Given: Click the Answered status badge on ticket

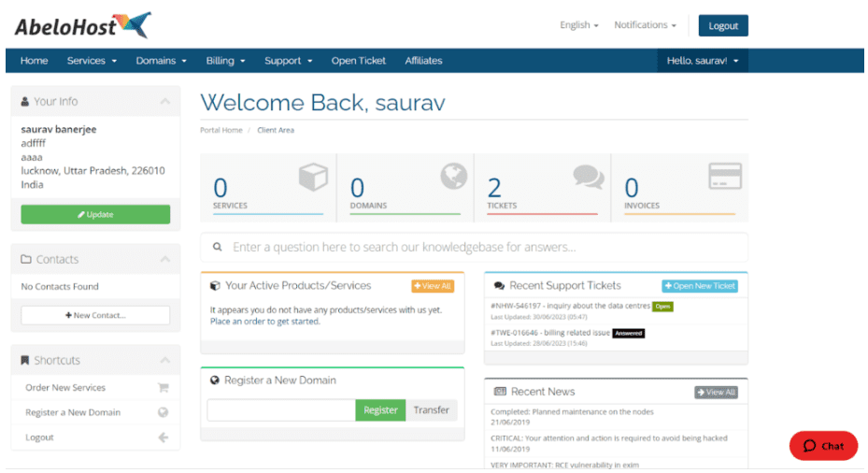Looking at the screenshot, I should pos(628,334).
